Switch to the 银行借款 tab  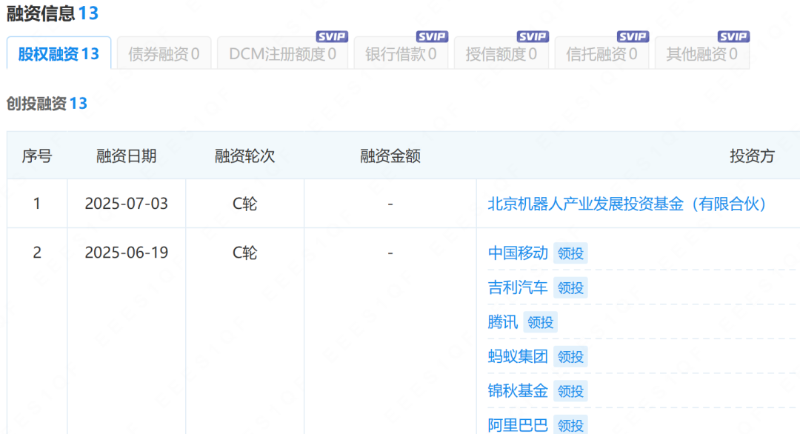(x=400, y=54)
